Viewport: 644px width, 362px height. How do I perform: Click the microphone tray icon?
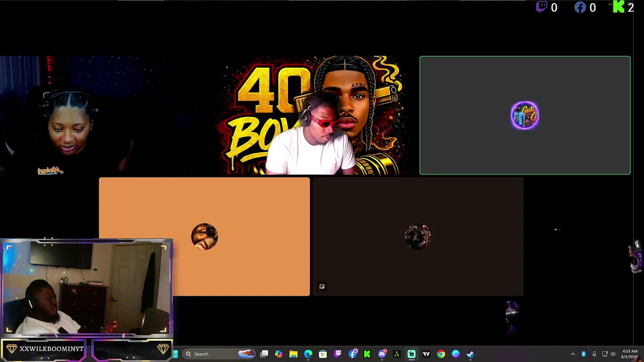(594, 354)
